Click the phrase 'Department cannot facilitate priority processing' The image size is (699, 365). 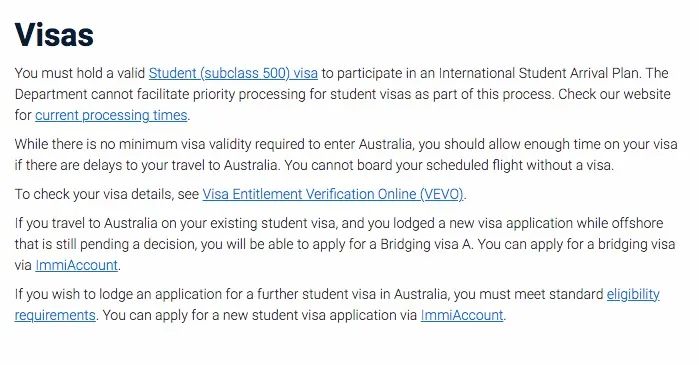(161, 94)
